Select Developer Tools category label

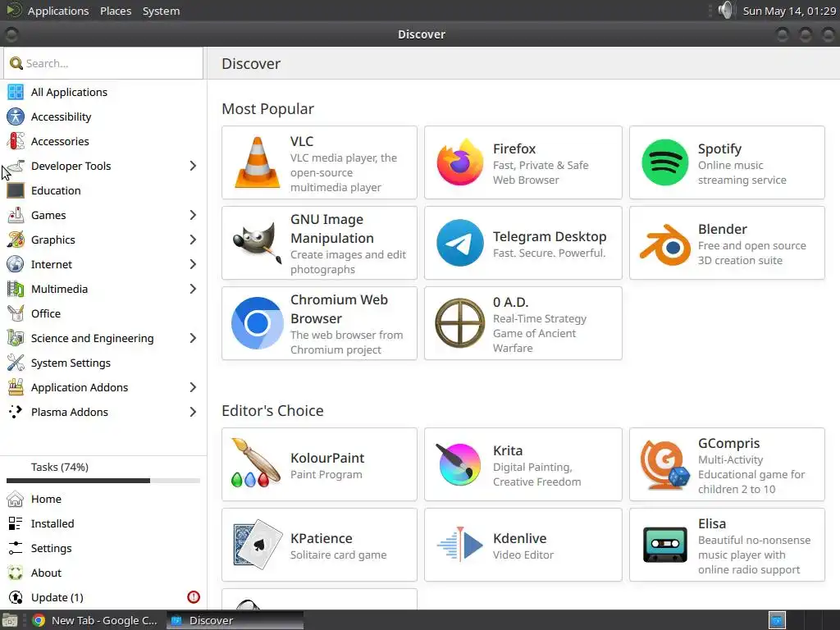pyautogui.click(x=71, y=166)
